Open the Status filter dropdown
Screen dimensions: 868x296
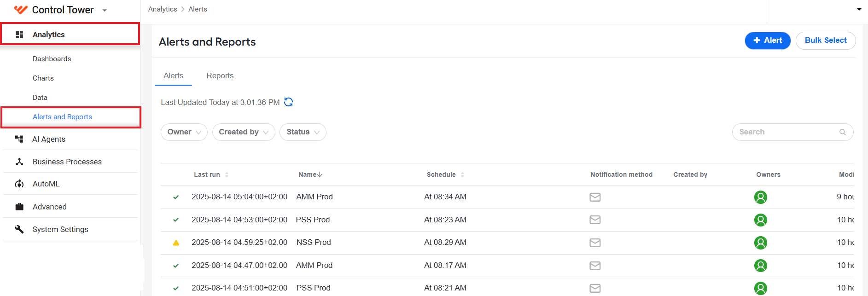coord(303,132)
